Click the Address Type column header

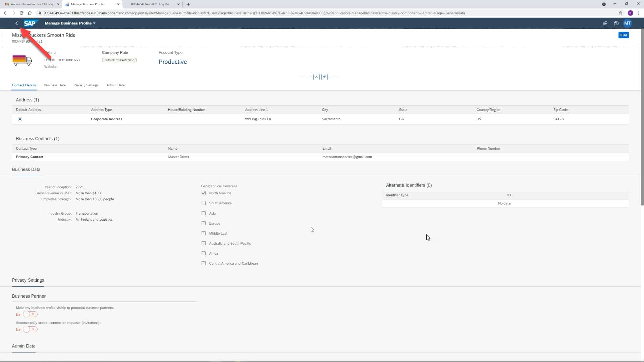pyautogui.click(x=101, y=110)
